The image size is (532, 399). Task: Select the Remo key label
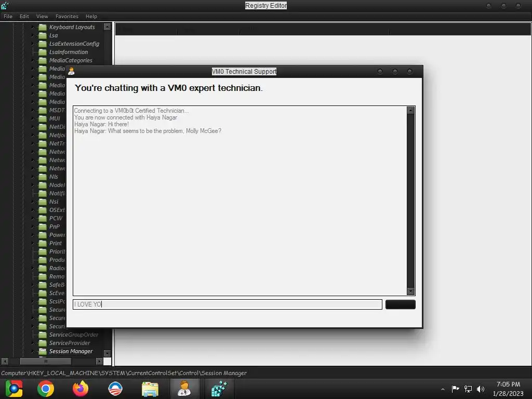click(x=57, y=276)
